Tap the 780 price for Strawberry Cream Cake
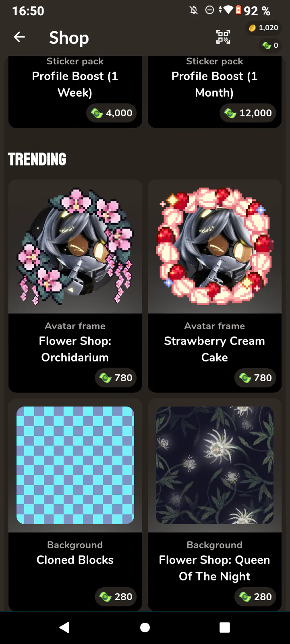This screenshot has width=290, height=644. point(255,378)
